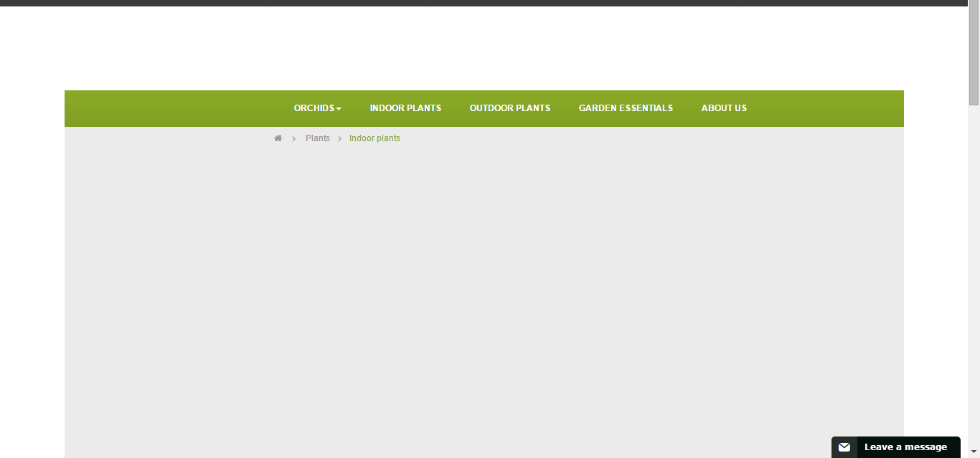The height and width of the screenshot is (458, 980).
Task: Open the About Us page
Action: point(724,108)
